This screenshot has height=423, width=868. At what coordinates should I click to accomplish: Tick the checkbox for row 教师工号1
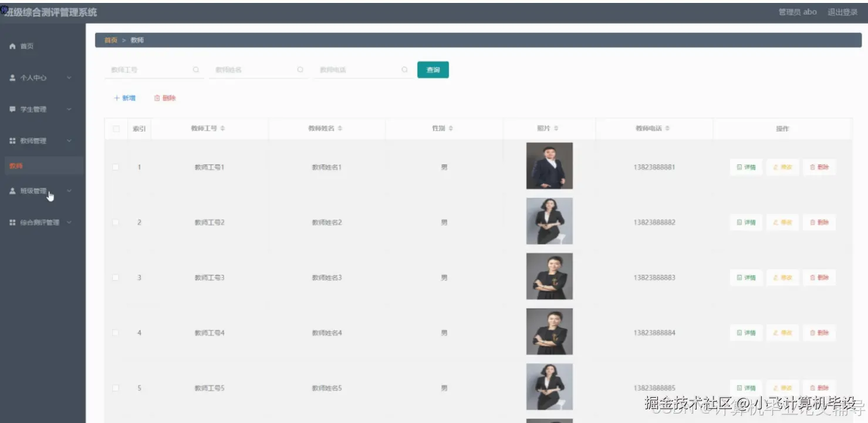[x=116, y=167]
